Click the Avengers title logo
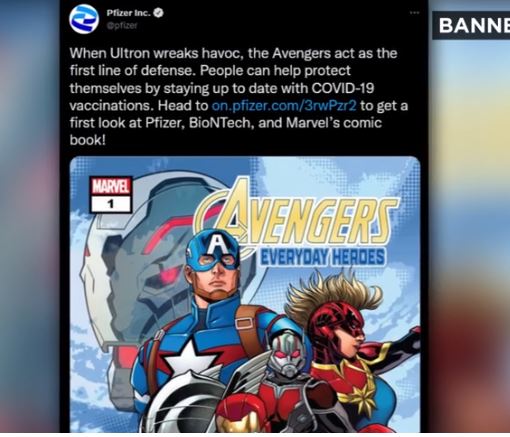The height and width of the screenshot is (437, 510). [x=299, y=219]
